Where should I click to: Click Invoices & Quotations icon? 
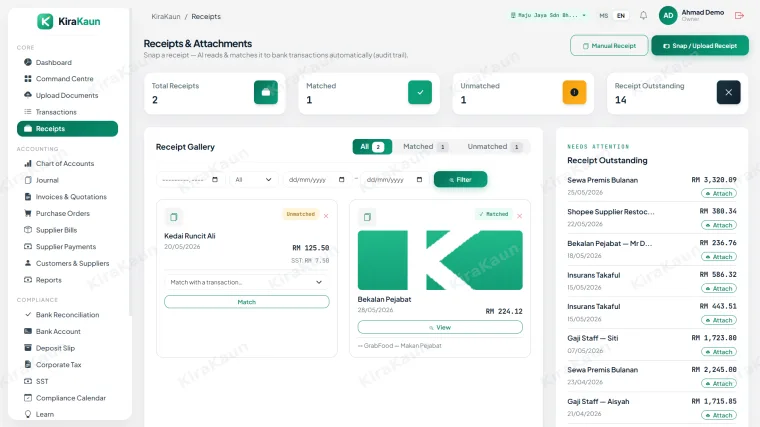tap(28, 196)
